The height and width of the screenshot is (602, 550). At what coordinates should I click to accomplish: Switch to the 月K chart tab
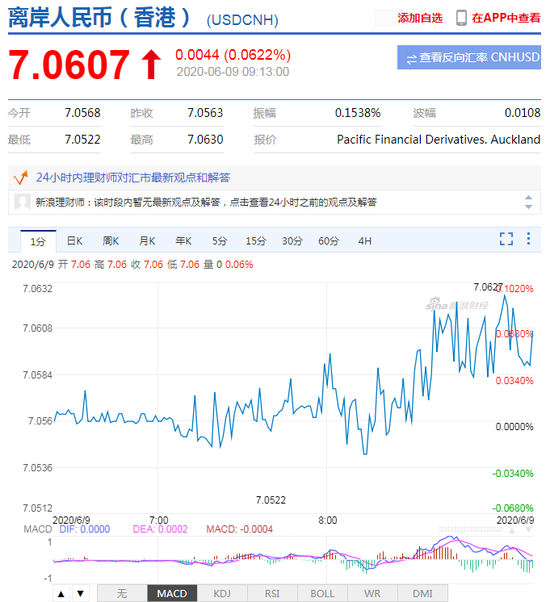point(147,241)
